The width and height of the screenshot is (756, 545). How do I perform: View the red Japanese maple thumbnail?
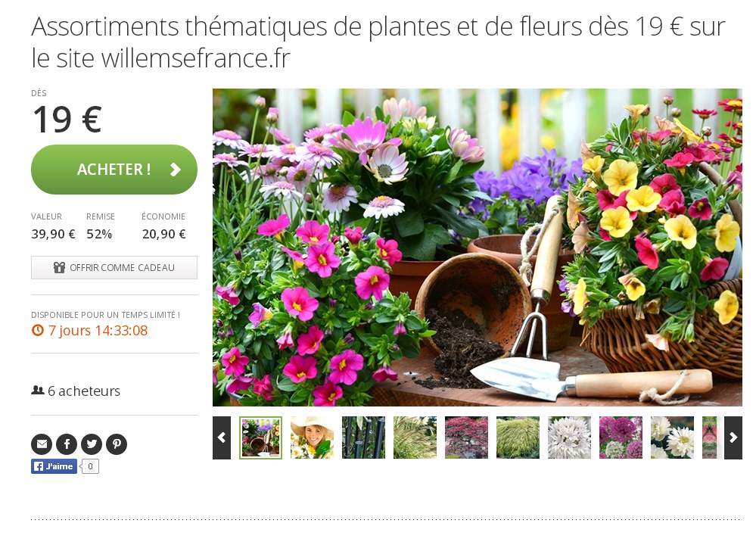pyautogui.click(x=466, y=438)
